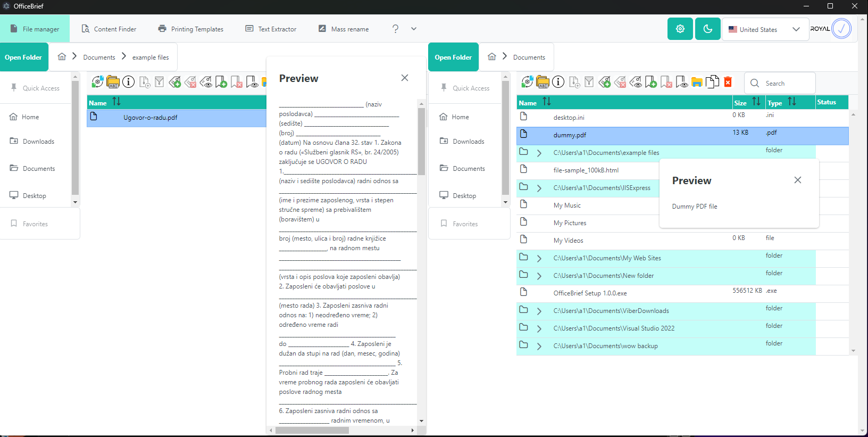Click the preview panel horizontal scrollbar thumb
This screenshot has width=868, height=437.
(312, 430)
